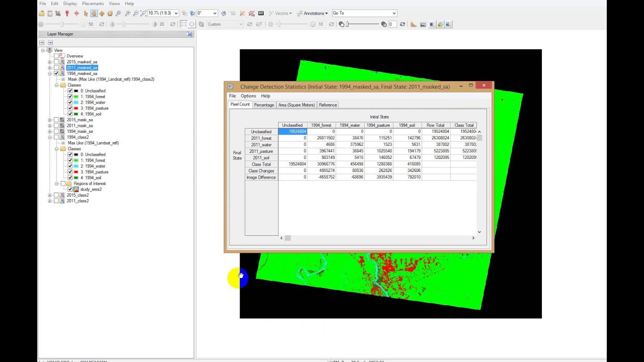
Task: Select the Zoom magnifier tool
Action: pyautogui.click(x=119, y=14)
